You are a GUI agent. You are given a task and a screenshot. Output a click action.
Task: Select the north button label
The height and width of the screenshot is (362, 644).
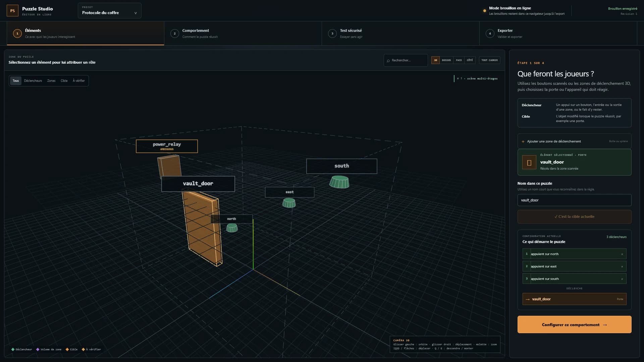coord(231,219)
